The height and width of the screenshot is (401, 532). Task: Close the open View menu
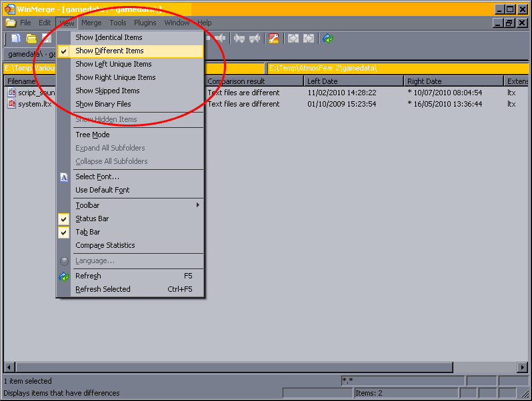pyautogui.click(x=67, y=23)
